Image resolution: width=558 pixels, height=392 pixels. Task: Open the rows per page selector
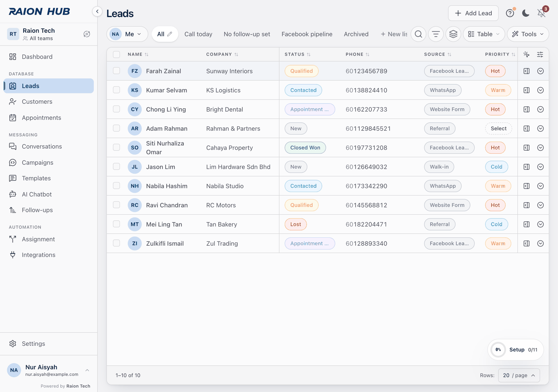coord(519,375)
